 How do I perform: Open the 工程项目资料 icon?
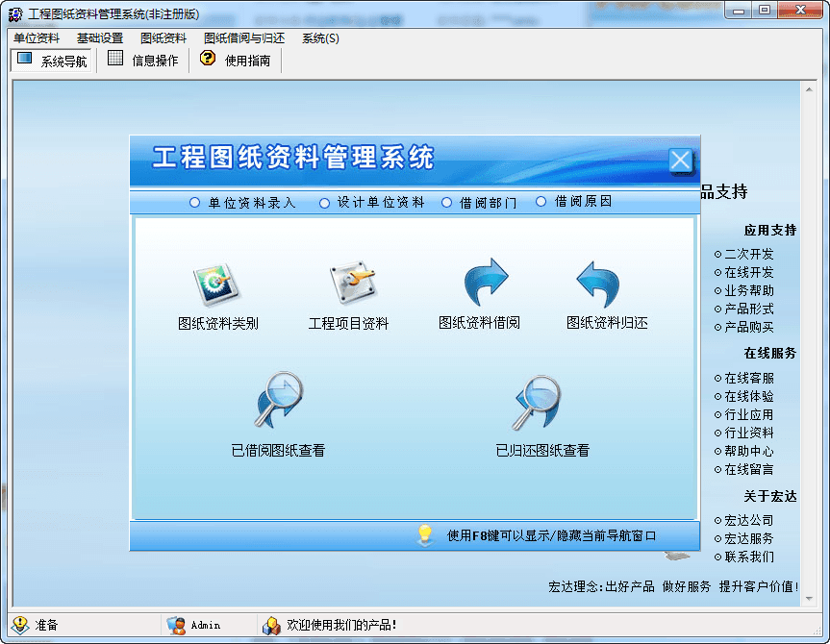352,285
